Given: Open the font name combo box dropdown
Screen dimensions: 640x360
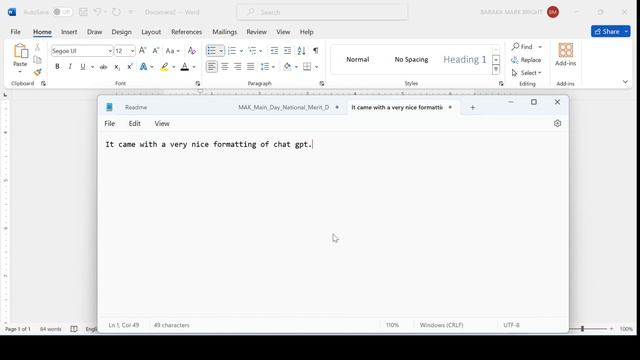Looking at the screenshot, I should (x=110, y=51).
